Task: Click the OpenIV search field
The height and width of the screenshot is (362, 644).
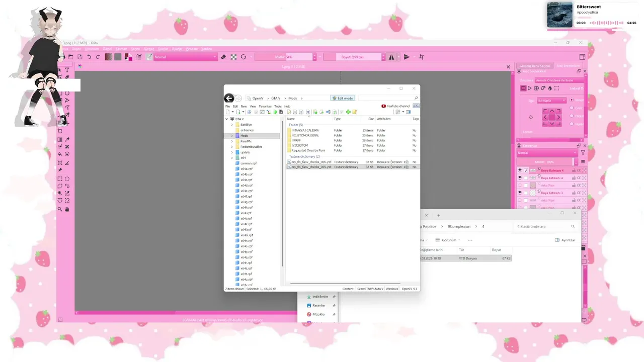Action: 388,99
